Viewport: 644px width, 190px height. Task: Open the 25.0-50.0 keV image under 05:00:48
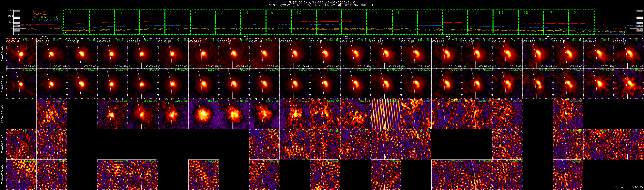(x=21, y=144)
